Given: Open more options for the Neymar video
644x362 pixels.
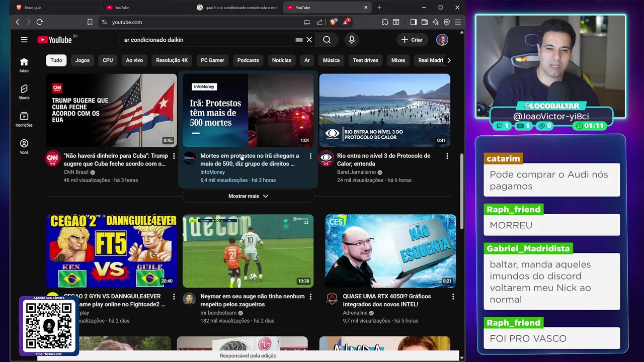Looking at the screenshot, I should point(310,297).
